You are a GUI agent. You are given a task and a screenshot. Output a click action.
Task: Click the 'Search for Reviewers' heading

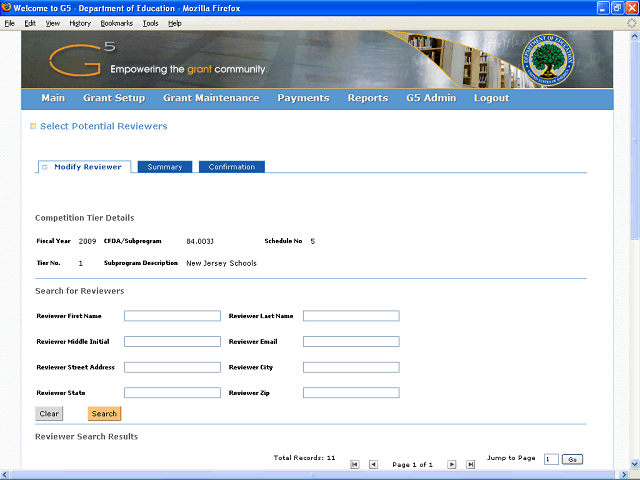80,291
